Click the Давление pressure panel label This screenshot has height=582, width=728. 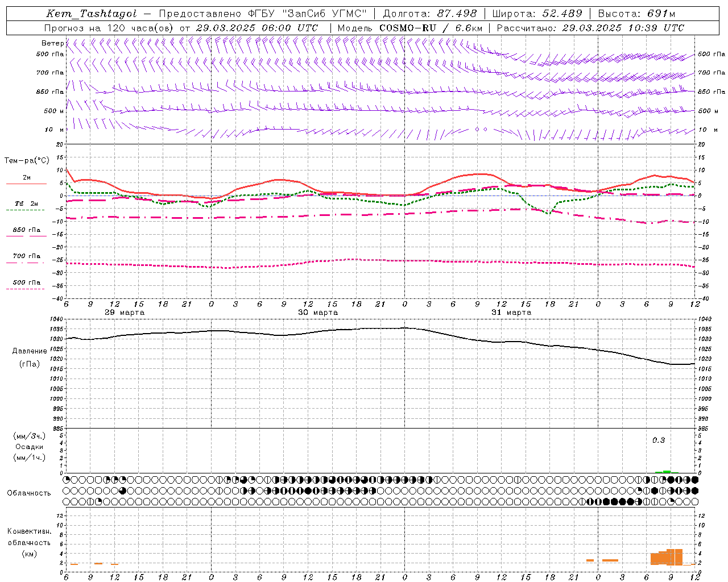(30, 351)
